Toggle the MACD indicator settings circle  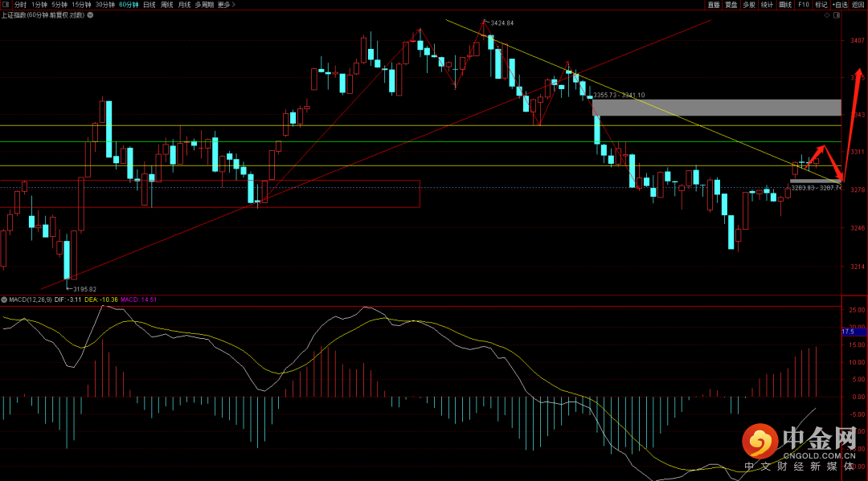[4, 300]
